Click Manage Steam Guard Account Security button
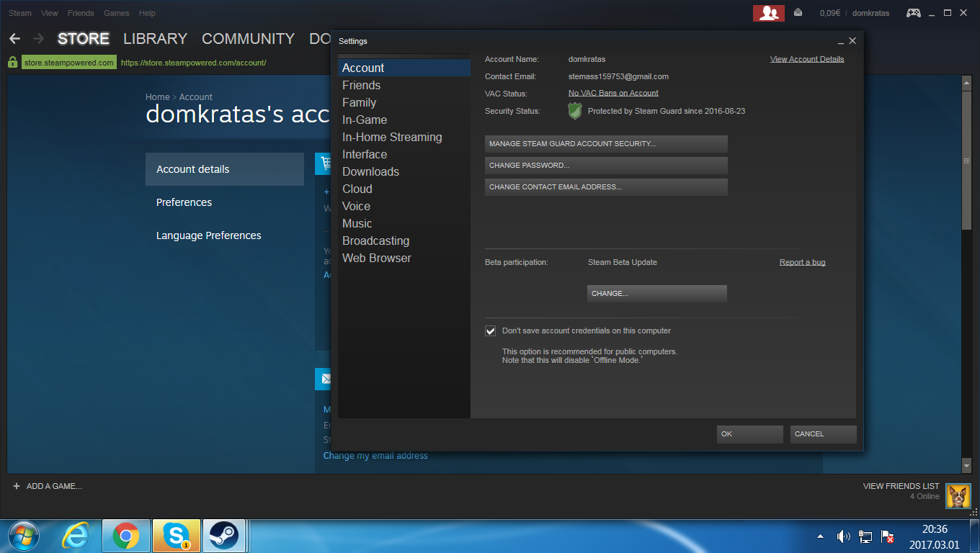 pos(606,144)
